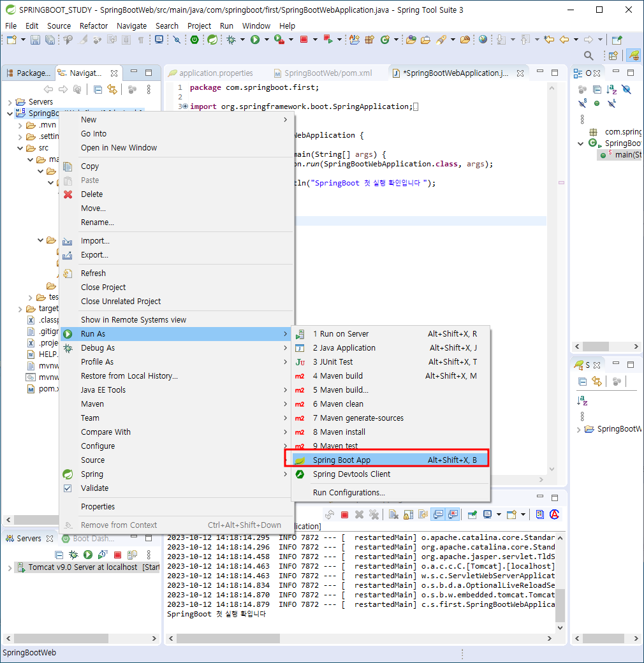Screen dimensions: 644x663
Task: Select Spring Boot App in the Run As submenu
Action: tap(391, 460)
